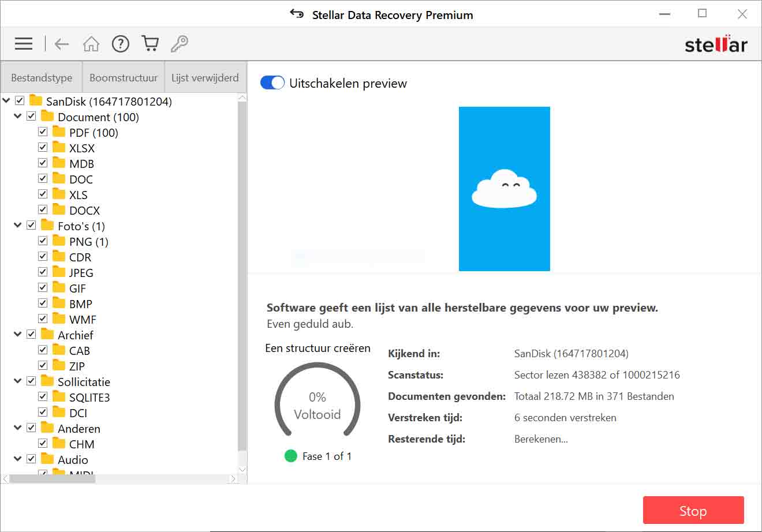Screen dimensions: 762x532
Task: Click the SanDisk root folder icon
Action: click(x=36, y=100)
